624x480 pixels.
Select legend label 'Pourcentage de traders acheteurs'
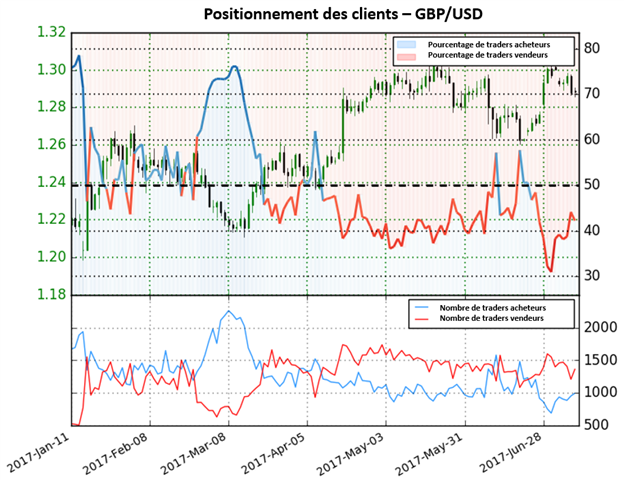click(x=489, y=45)
